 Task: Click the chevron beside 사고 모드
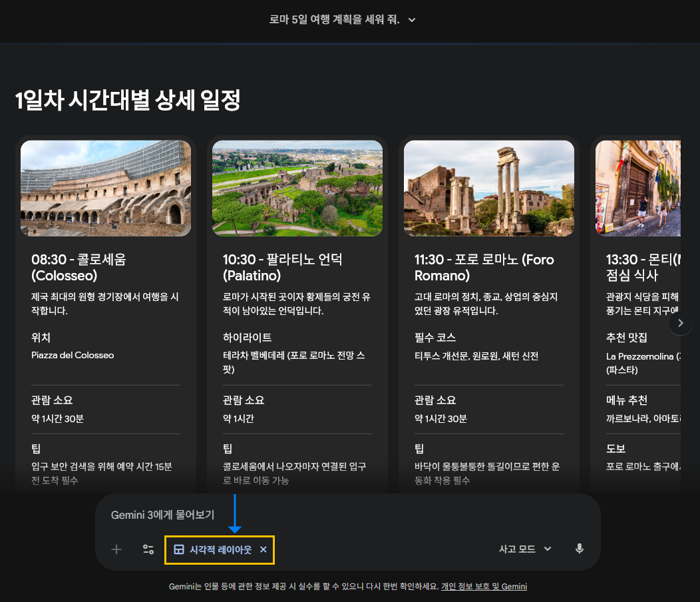tap(548, 549)
